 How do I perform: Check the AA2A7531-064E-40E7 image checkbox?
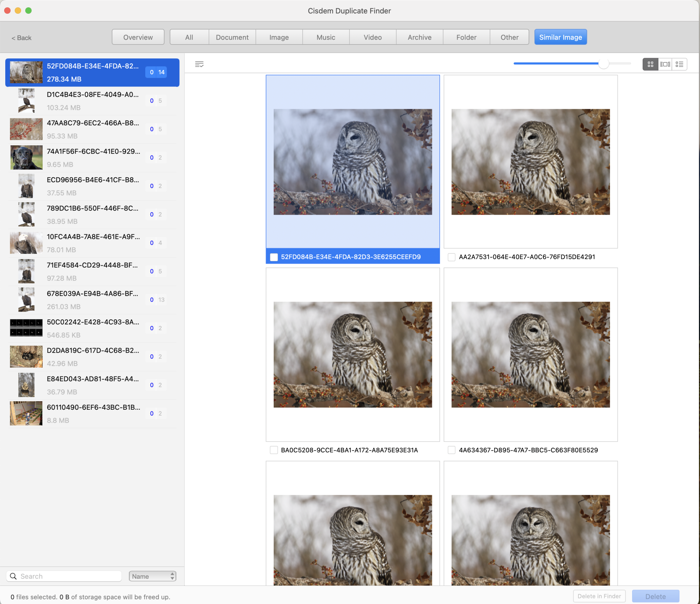pos(451,257)
